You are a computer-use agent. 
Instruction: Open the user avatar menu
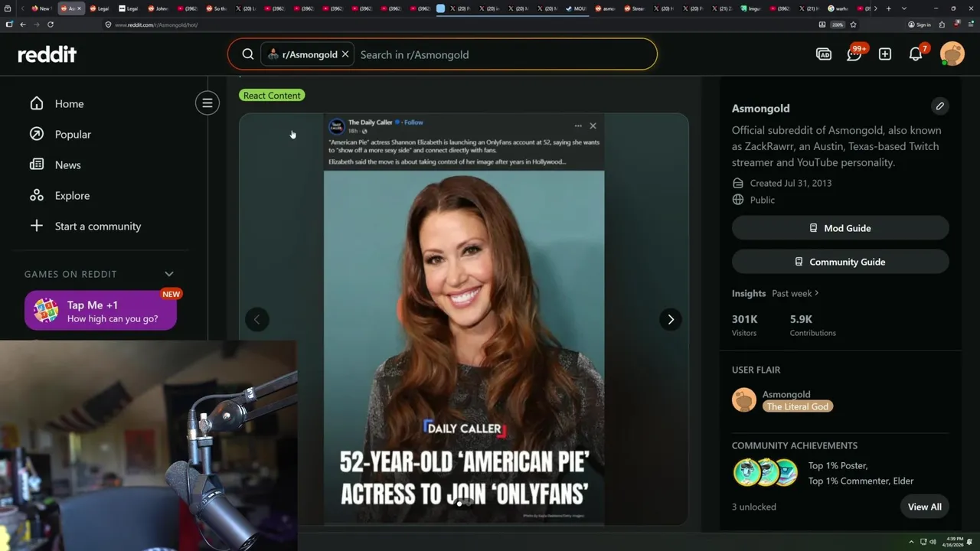coord(952,54)
